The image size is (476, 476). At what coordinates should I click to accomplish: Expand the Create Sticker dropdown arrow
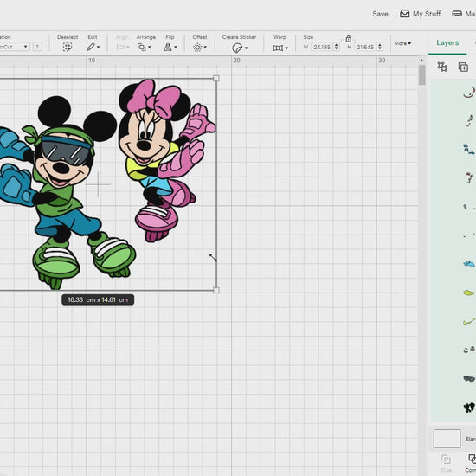click(x=246, y=48)
